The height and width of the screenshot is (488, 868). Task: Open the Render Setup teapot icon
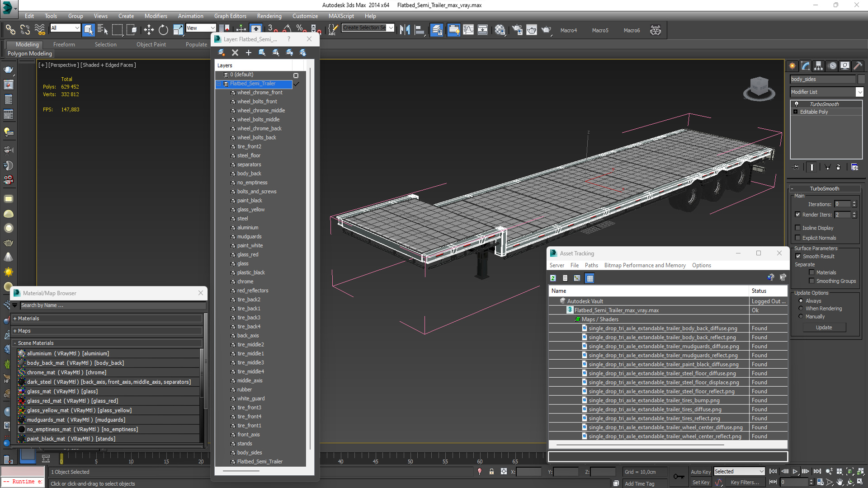[x=517, y=30]
